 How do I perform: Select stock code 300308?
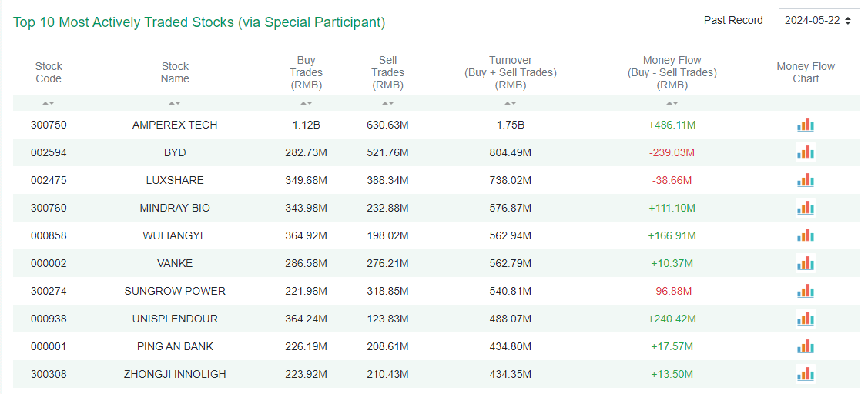pyautogui.click(x=49, y=374)
